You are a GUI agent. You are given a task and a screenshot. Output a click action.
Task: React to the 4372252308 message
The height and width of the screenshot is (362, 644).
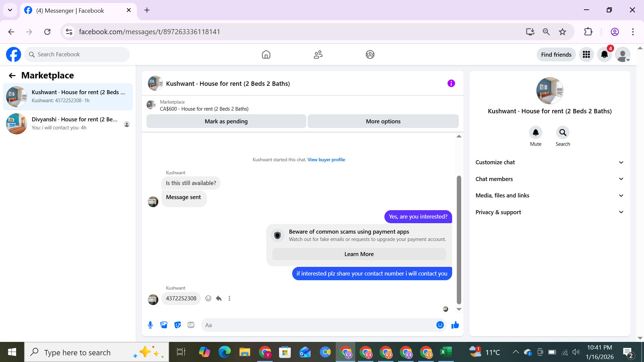[x=208, y=298]
